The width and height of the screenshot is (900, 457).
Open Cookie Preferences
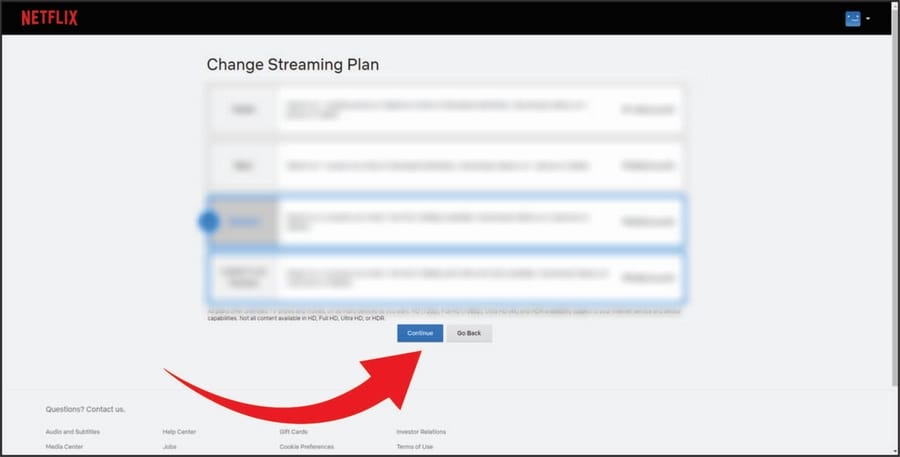(306, 447)
